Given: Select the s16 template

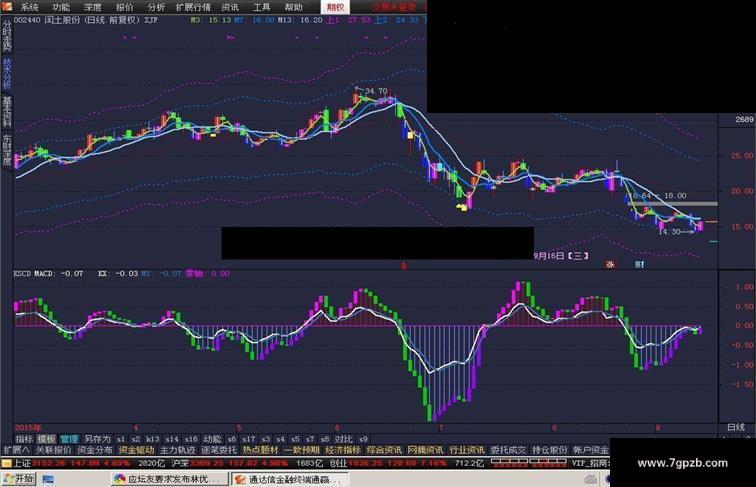Looking at the screenshot, I should point(191,439).
